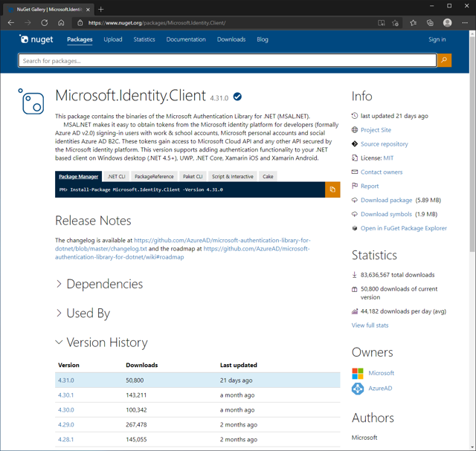Copy the install command with the orange copy icon
The height and width of the screenshot is (451, 476).
click(332, 189)
